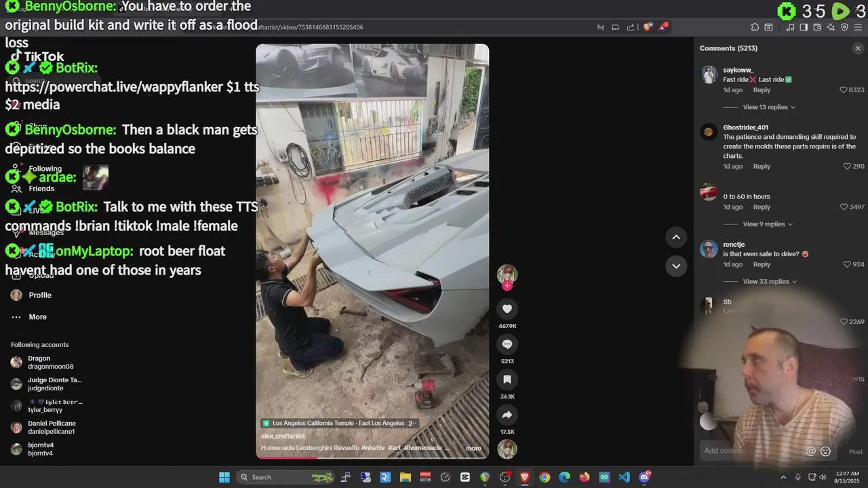
Task: Open the Brave hamburger menu
Action: click(859, 27)
